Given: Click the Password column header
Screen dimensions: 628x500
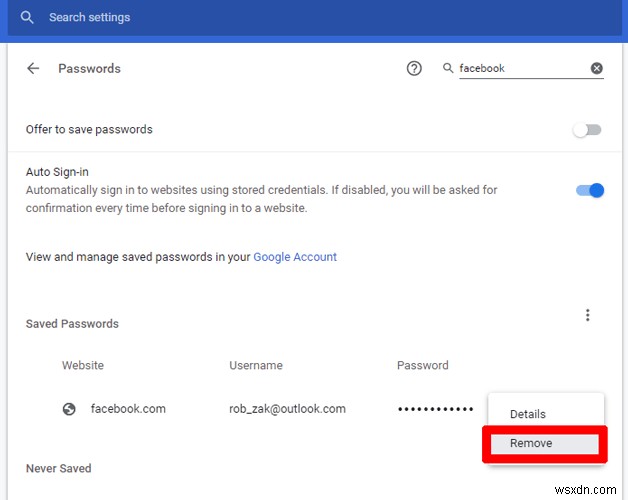Looking at the screenshot, I should coord(423,365).
